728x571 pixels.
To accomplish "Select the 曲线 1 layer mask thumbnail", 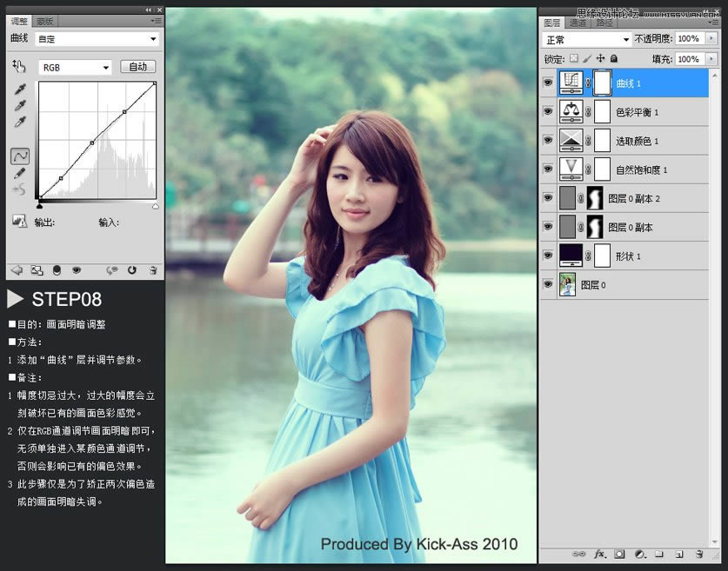I will coord(601,82).
